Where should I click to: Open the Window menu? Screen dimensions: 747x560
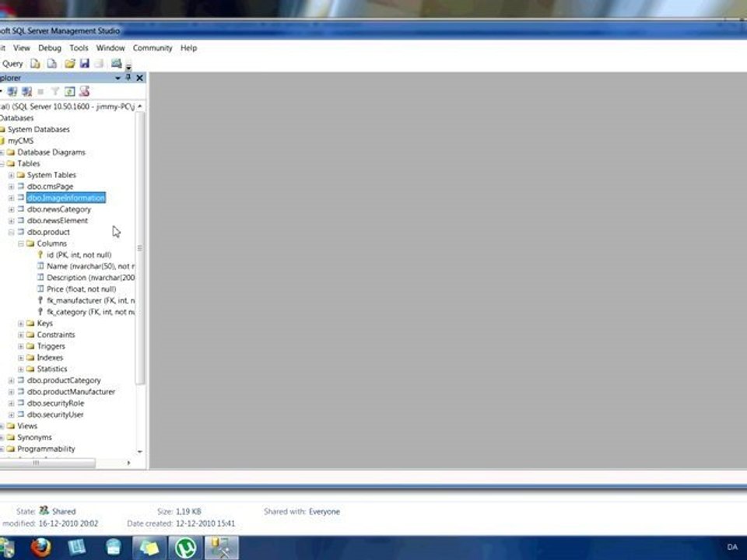(110, 48)
